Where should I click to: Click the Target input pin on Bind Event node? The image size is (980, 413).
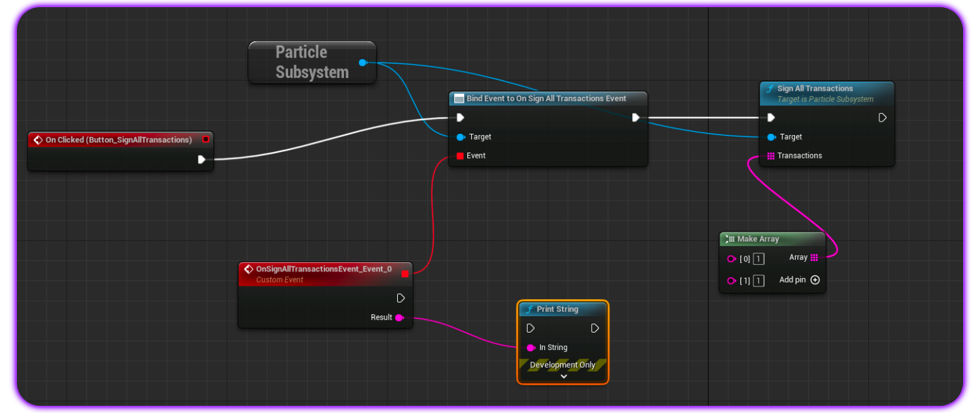pos(461,137)
